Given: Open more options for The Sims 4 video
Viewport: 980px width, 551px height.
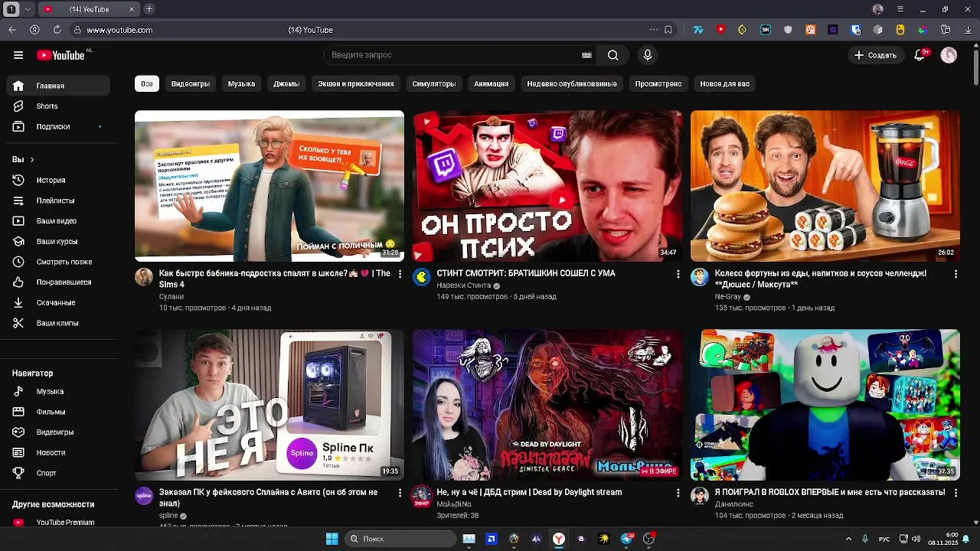Looking at the screenshot, I should [400, 274].
